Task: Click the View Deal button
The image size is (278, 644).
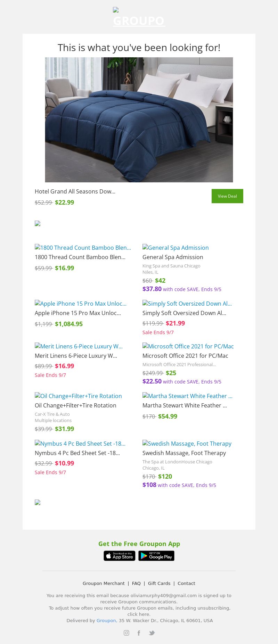Action: 227,196
